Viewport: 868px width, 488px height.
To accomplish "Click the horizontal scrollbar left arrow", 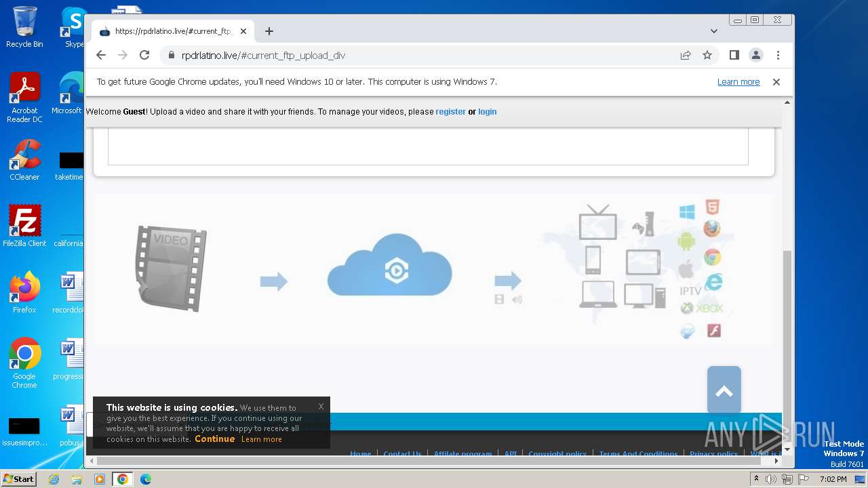I will 90,461.
